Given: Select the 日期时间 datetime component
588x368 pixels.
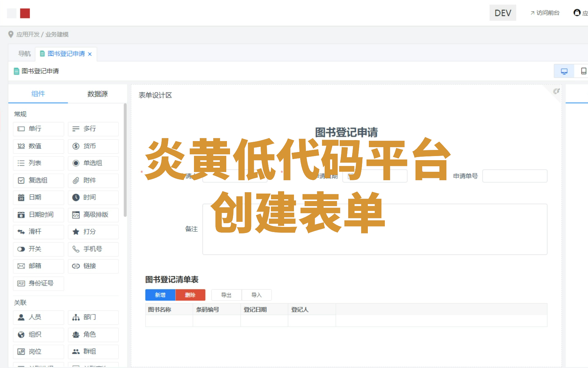Looking at the screenshot, I should click(x=38, y=215).
